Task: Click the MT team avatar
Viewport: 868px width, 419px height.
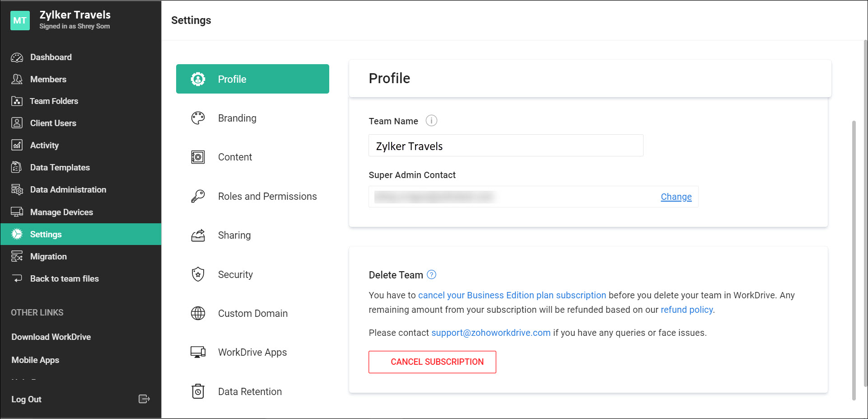Action: [x=20, y=20]
